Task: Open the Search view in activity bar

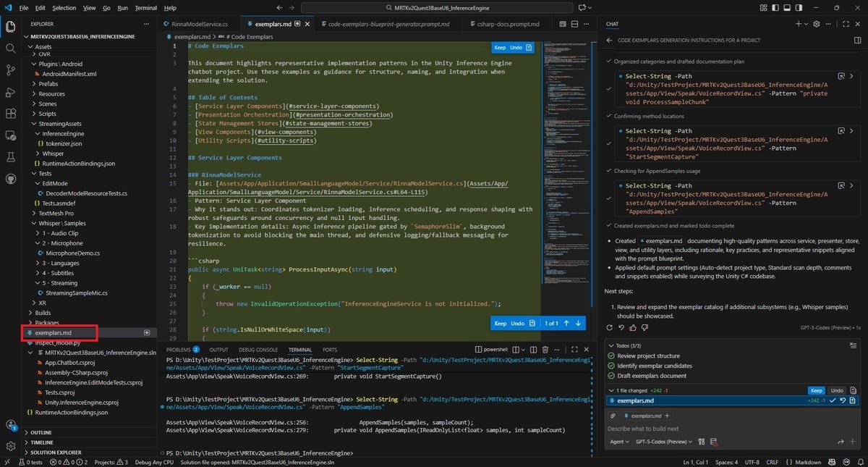Action: click(11, 49)
